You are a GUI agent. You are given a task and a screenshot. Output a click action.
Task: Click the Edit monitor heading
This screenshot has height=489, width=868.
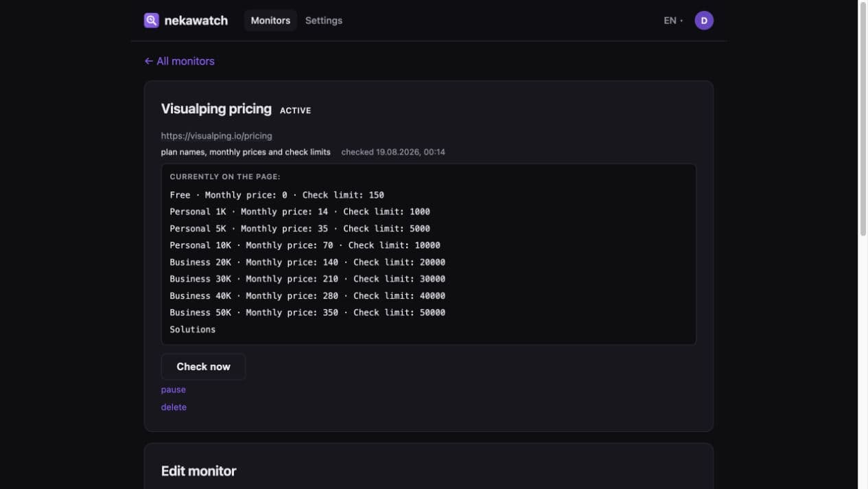coord(199,471)
